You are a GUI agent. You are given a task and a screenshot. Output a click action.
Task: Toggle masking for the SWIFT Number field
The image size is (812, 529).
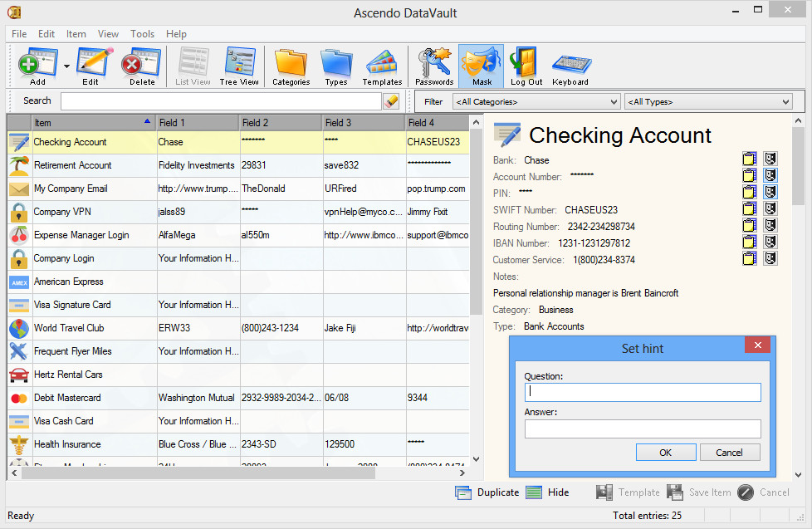(770, 208)
